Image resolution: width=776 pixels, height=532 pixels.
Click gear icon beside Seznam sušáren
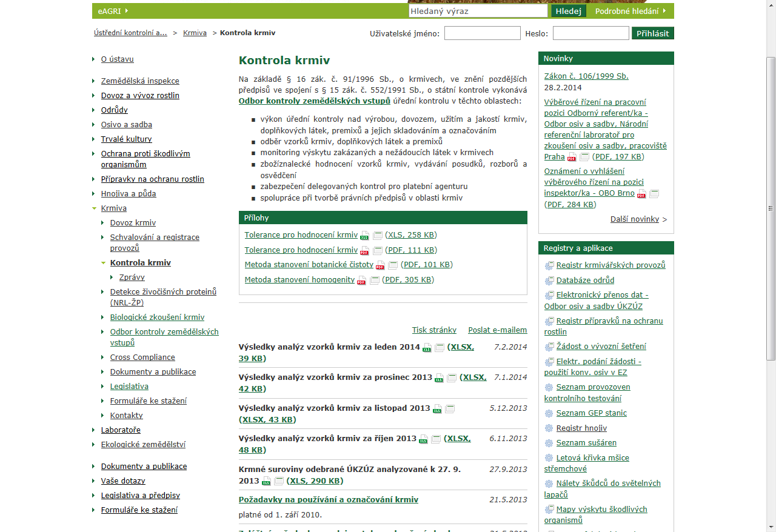(549, 443)
